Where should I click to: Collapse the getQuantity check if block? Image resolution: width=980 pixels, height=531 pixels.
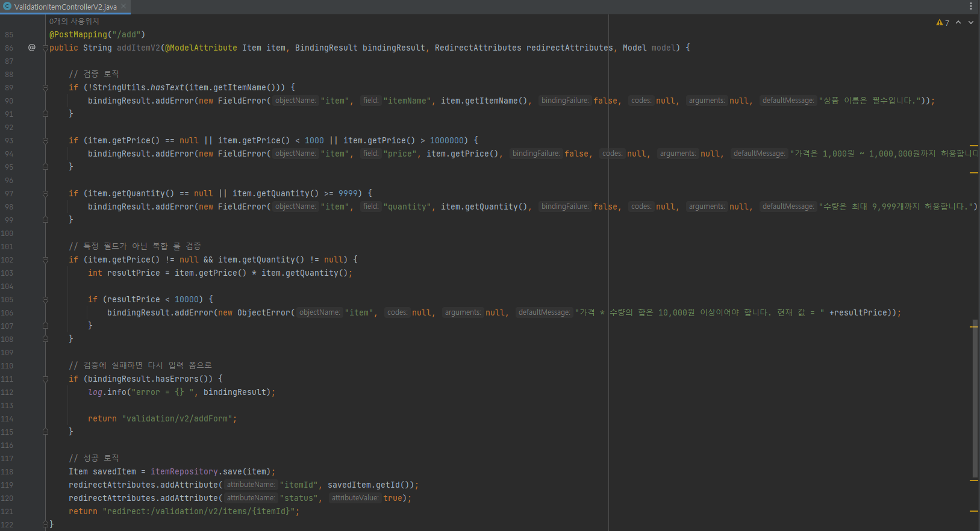pos(45,193)
